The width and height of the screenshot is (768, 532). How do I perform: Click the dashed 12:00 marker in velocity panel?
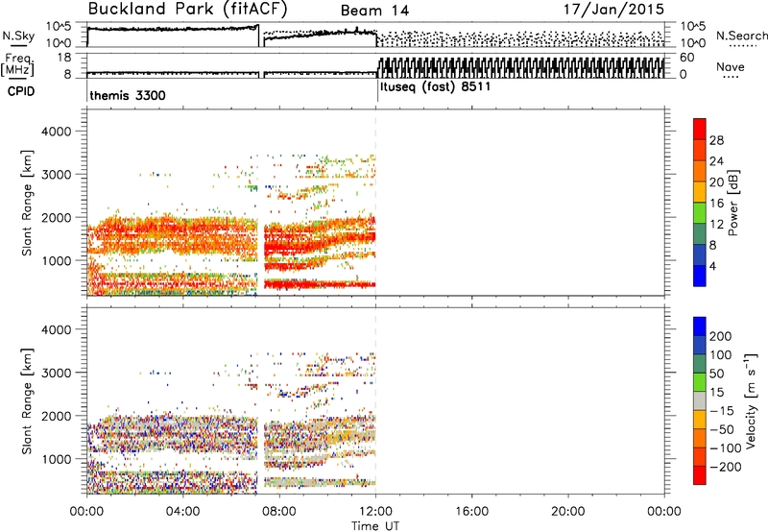[x=375, y=401]
